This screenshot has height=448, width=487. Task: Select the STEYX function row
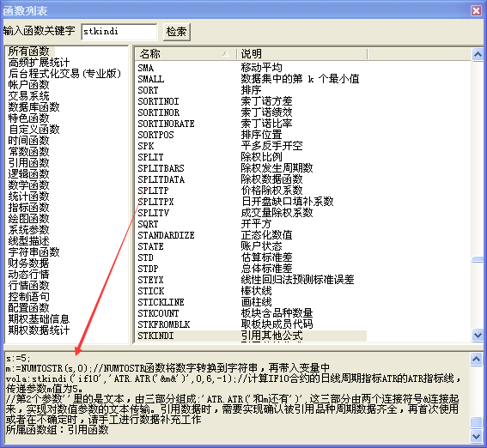pyautogui.click(x=252, y=280)
